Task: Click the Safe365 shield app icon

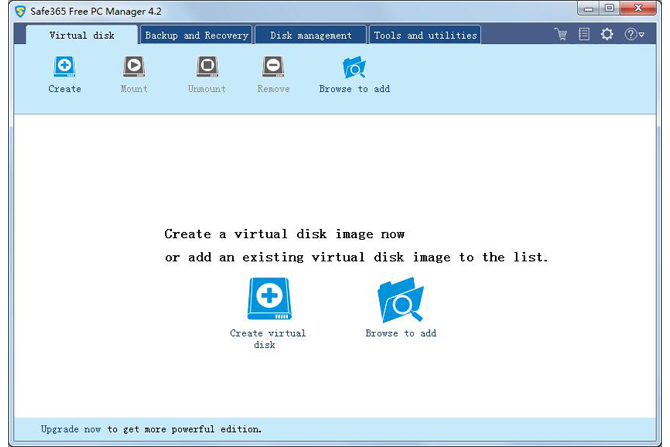Action: [20, 11]
